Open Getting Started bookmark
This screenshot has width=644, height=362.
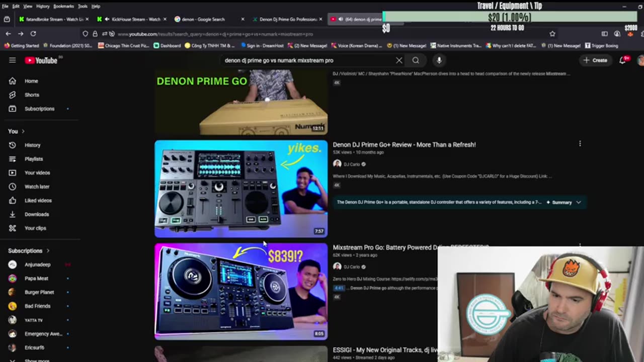coord(21,46)
